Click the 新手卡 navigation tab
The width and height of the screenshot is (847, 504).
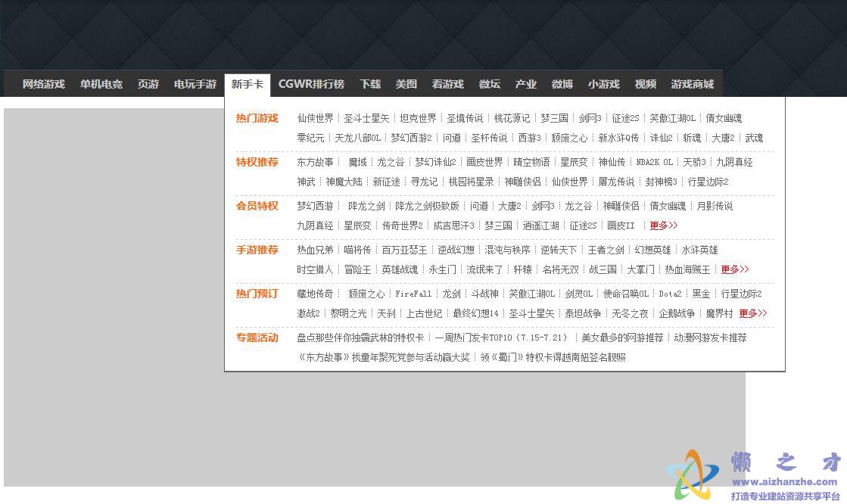pyautogui.click(x=248, y=84)
